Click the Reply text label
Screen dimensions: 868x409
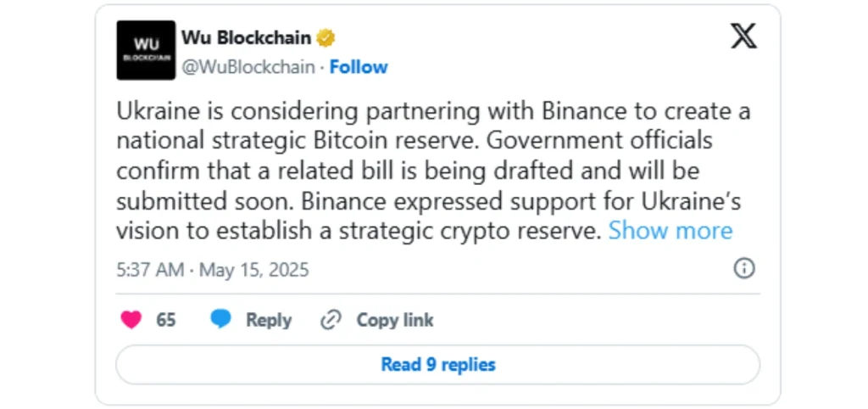(268, 320)
